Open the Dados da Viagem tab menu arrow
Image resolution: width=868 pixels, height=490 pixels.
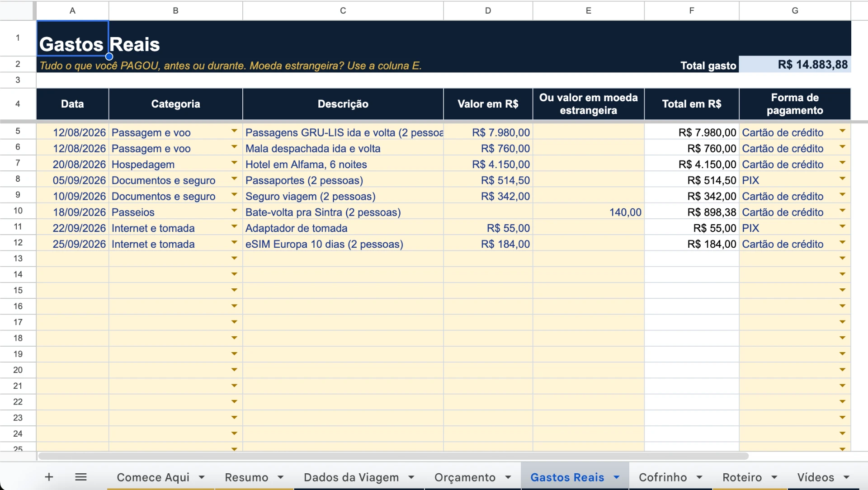[x=411, y=477]
